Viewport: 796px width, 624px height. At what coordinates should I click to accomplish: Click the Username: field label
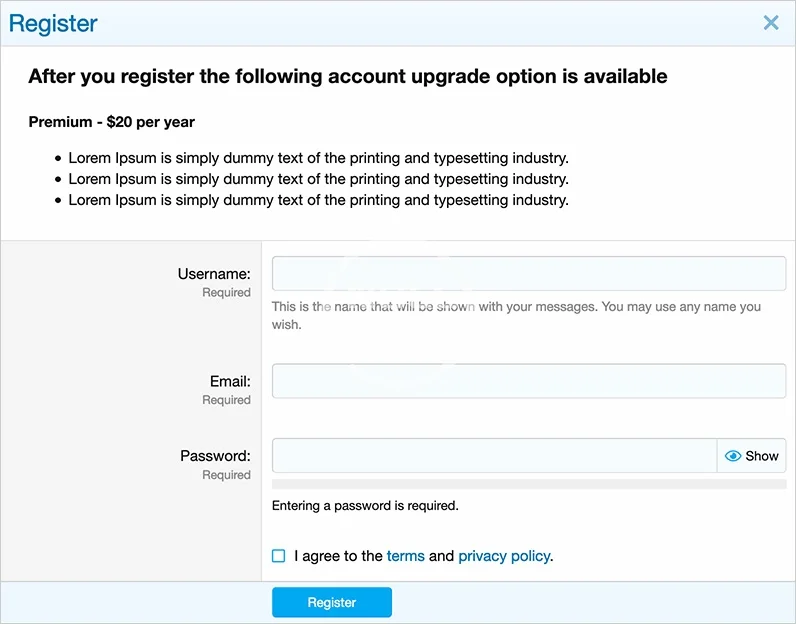point(214,274)
